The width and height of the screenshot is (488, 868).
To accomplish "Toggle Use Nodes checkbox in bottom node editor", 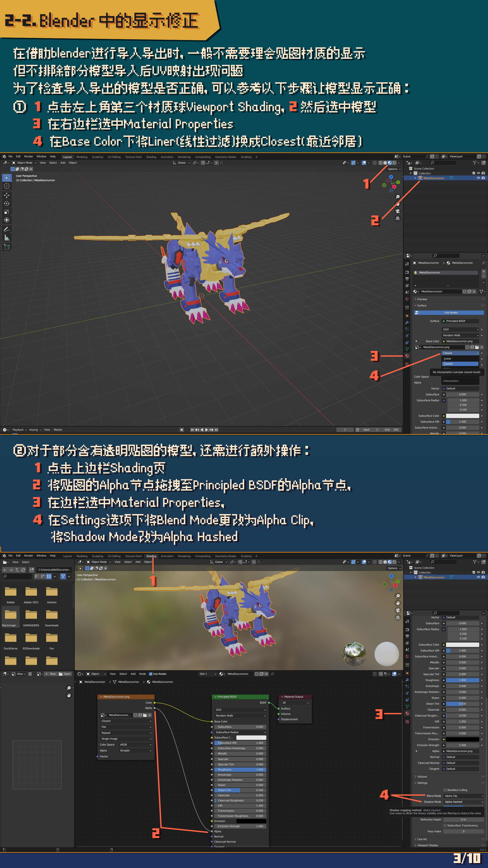I will coord(151,674).
